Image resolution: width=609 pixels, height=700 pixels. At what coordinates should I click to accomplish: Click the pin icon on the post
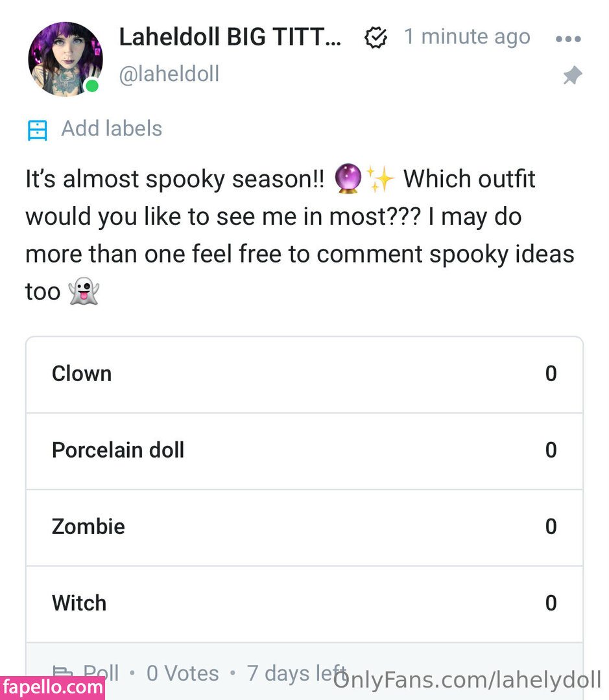(571, 76)
